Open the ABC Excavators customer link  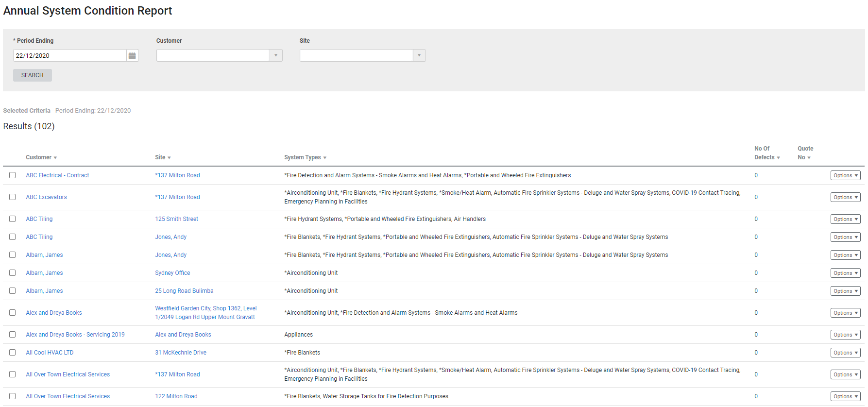[47, 197]
